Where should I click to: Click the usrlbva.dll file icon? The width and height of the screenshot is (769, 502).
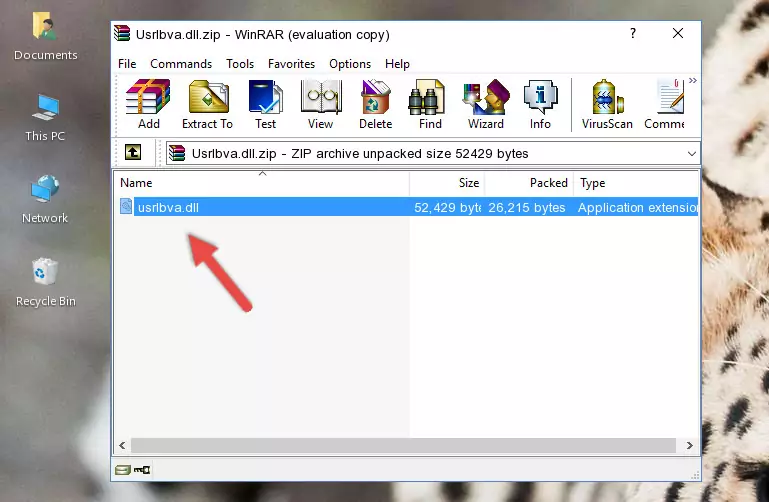(x=126, y=206)
